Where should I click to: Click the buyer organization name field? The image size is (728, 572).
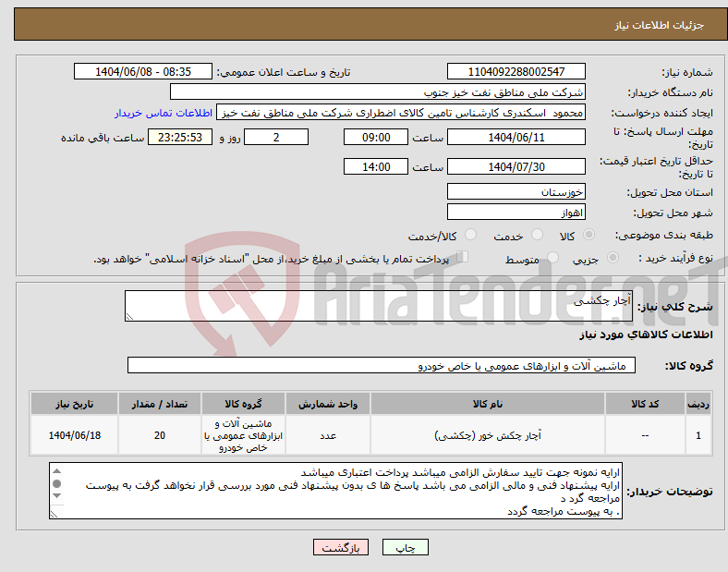(378, 91)
